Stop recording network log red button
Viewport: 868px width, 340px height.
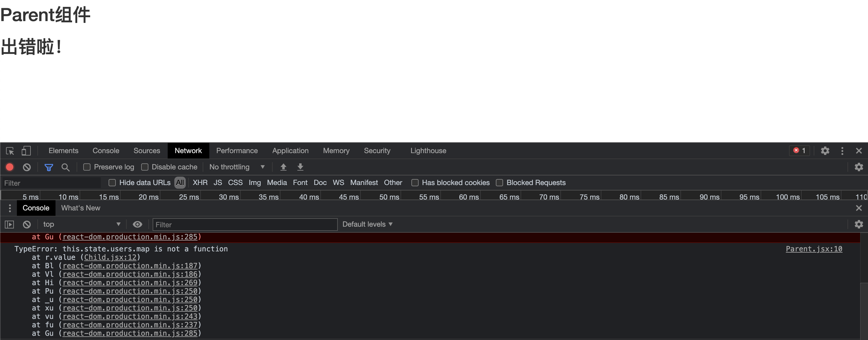(x=10, y=167)
